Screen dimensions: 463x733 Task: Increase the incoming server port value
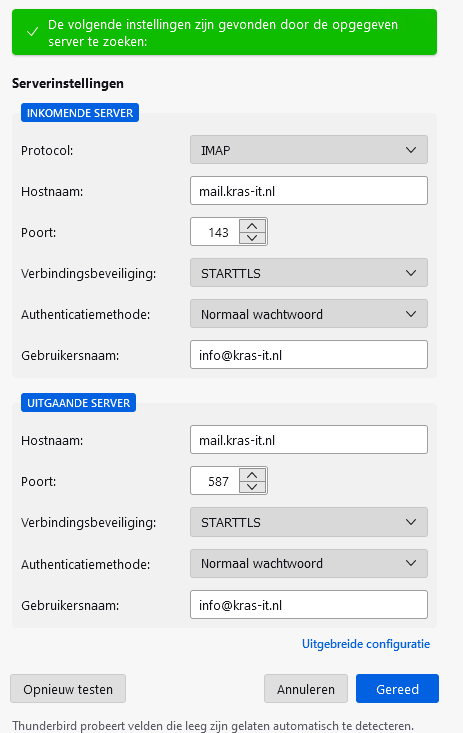click(x=252, y=226)
